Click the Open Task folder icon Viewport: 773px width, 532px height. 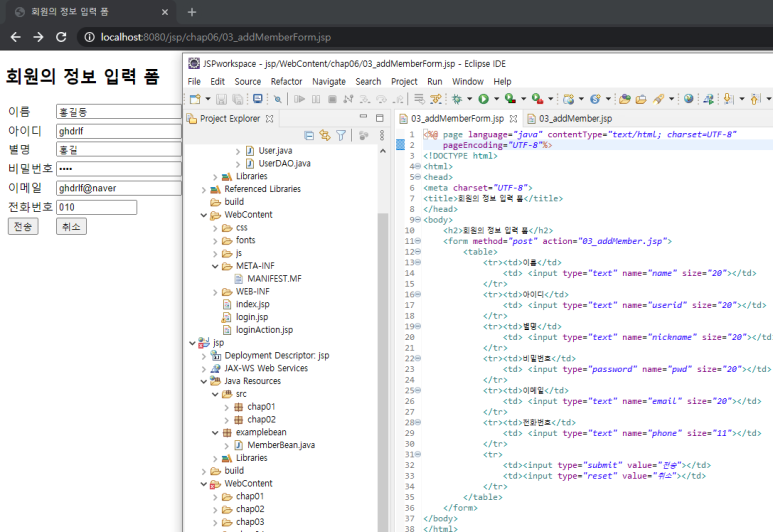pos(641,99)
